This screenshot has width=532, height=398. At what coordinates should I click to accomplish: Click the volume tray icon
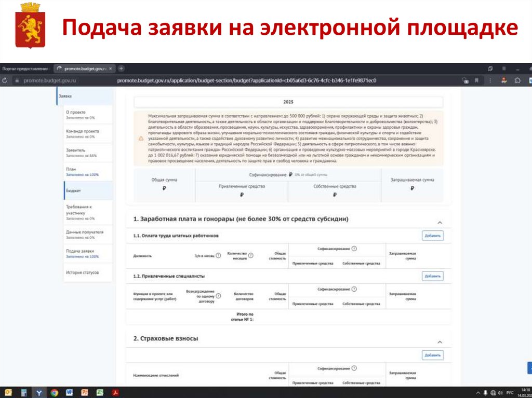point(500,393)
